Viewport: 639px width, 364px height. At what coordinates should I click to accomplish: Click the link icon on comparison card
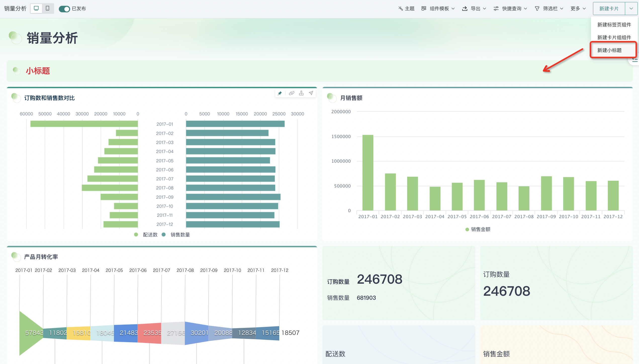pos(291,93)
